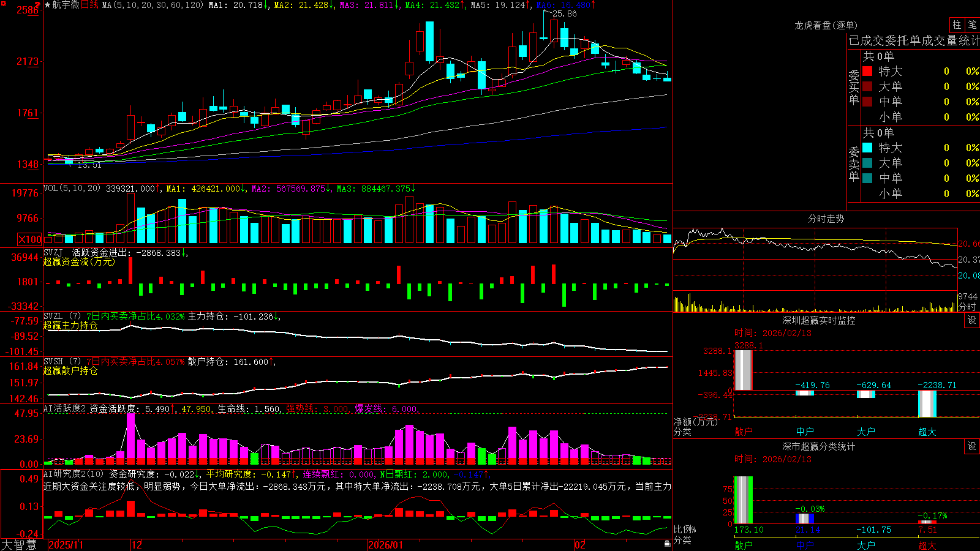The image size is (980, 551).
Task: Click the 小单 row under 委买单
Action: click(921, 117)
